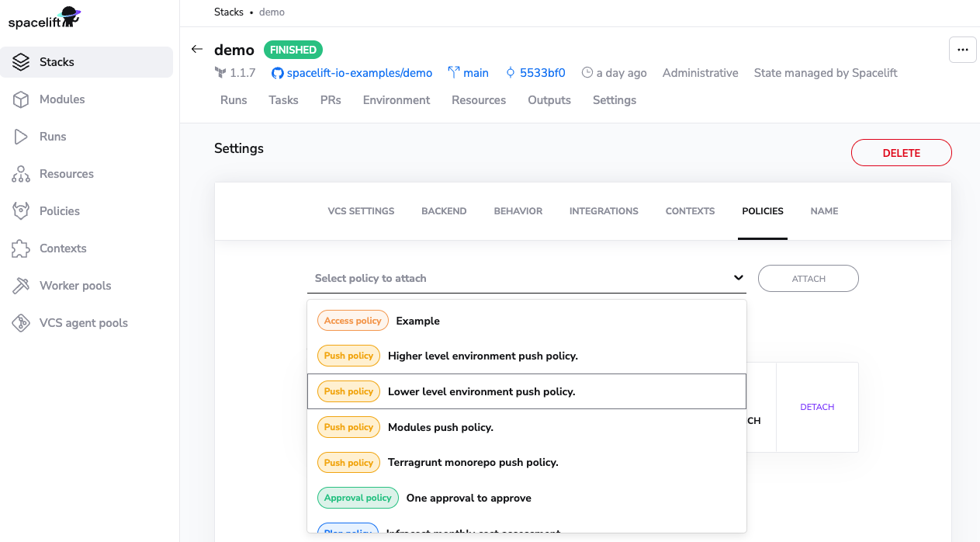Click the commit 5533bf0 link

[540, 73]
